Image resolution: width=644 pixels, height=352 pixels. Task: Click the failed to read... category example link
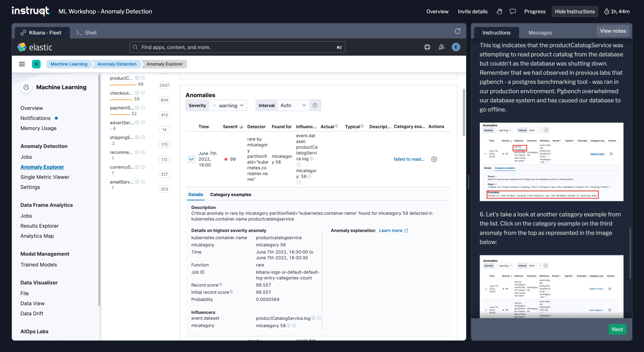click(x=409, y=159)
